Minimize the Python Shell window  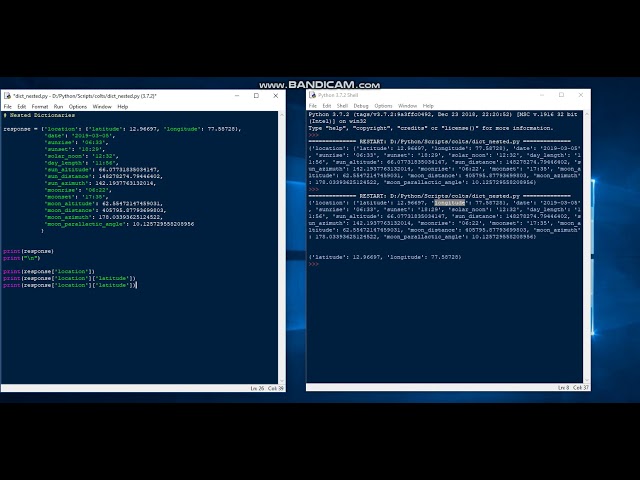[x=542, y=95]
